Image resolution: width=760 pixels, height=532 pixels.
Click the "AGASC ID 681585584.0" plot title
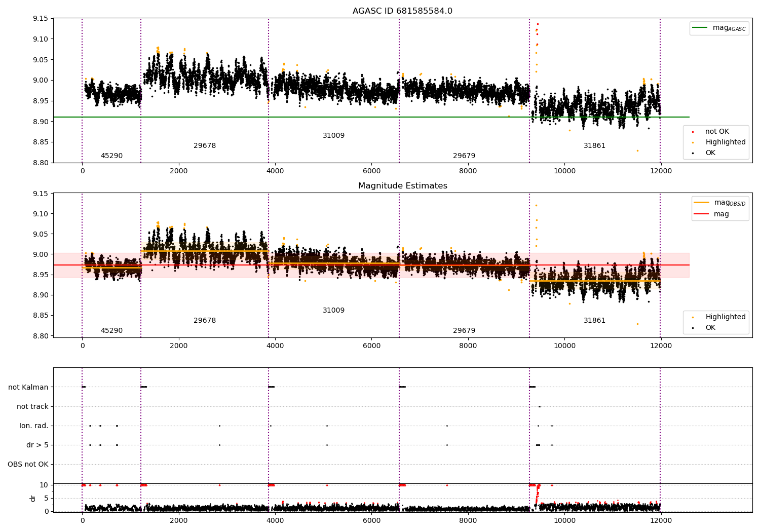click(402, 11)
